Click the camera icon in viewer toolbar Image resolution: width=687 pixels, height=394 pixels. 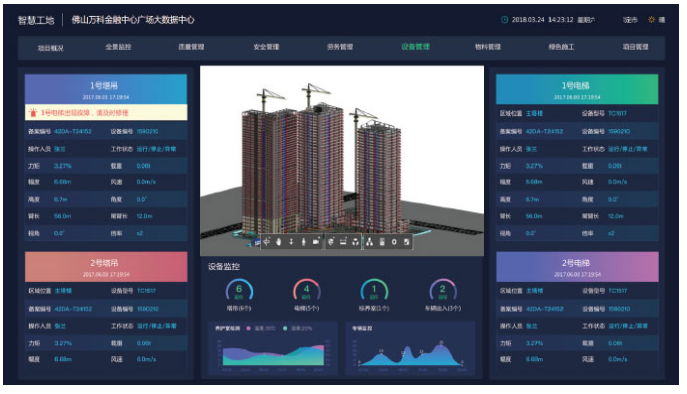point(316,241)
